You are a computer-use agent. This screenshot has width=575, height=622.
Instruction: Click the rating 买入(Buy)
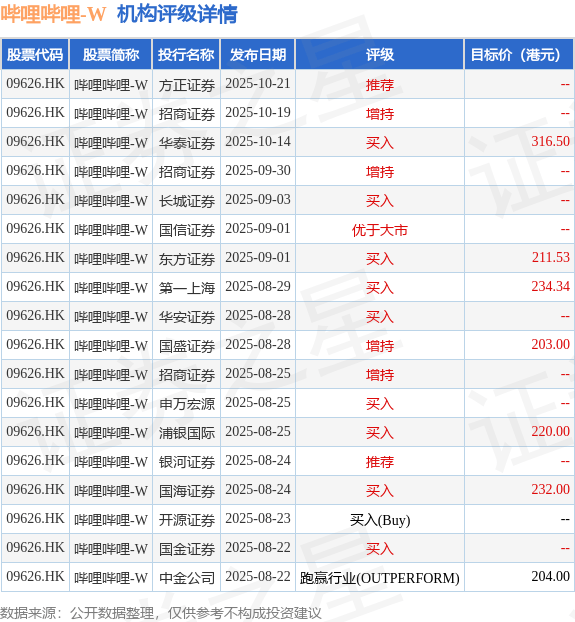(x=380, y=520)
